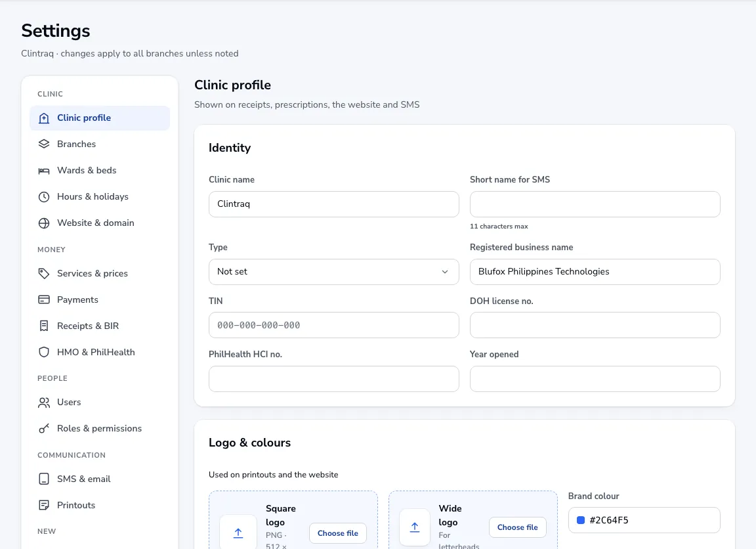The image size is (756, 549).
Task: Click the Branches layers icon
Action: [x=44, y=144]
